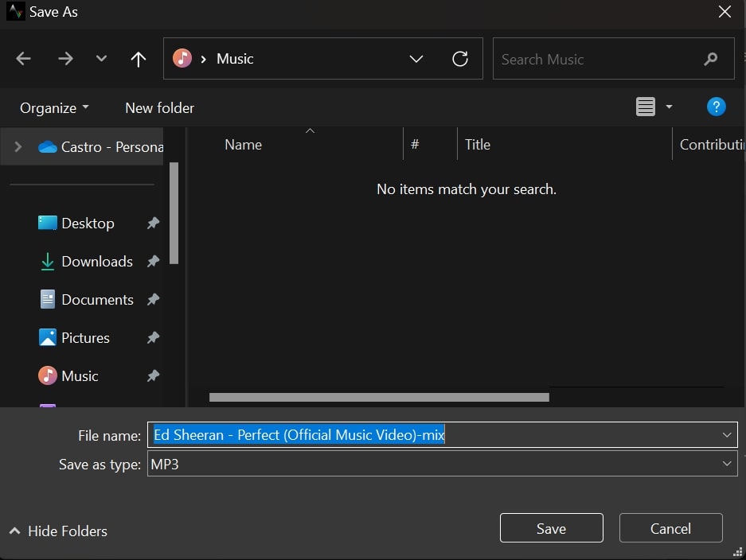The image size is (746, 560).
Task: Click the Cancel button
Action: point(670,529)
